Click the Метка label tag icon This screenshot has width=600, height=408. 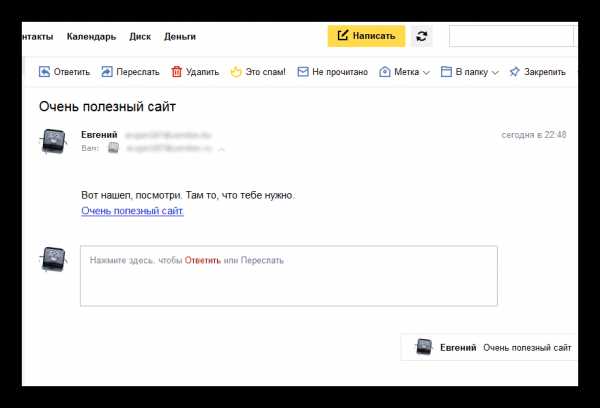pyautogui.click(x=385, y=72)
